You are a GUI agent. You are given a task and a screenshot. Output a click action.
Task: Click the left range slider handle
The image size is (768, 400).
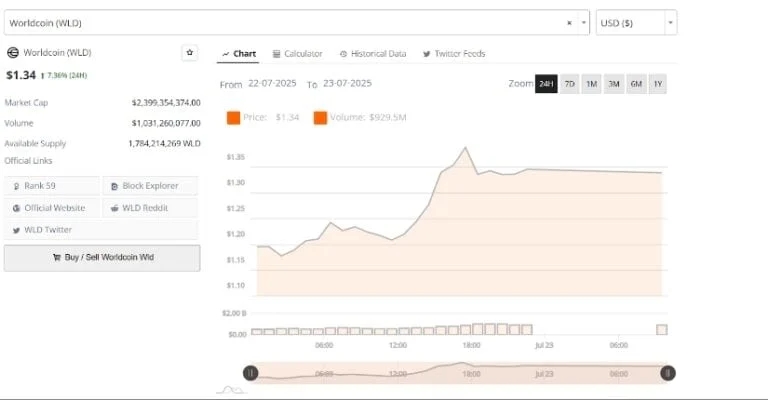coord(250,373)
